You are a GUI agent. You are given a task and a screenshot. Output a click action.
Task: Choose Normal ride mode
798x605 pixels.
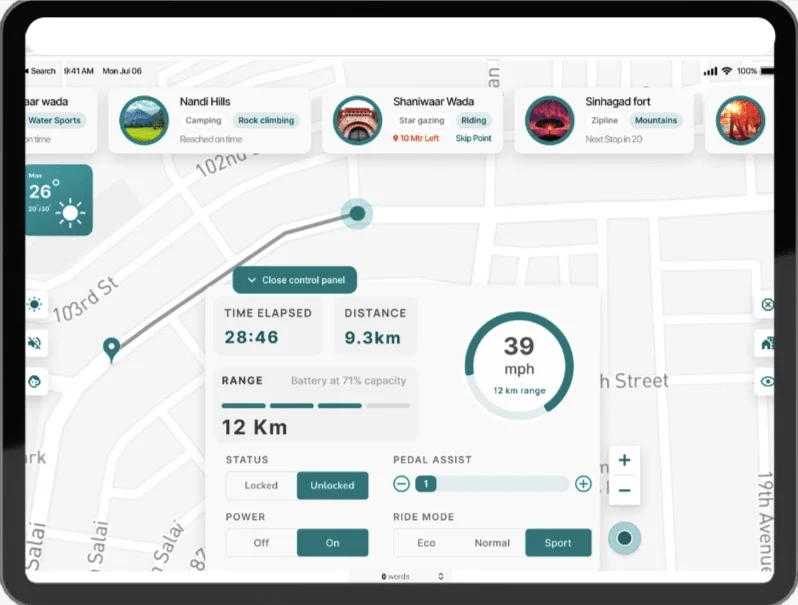coord(492,543)
